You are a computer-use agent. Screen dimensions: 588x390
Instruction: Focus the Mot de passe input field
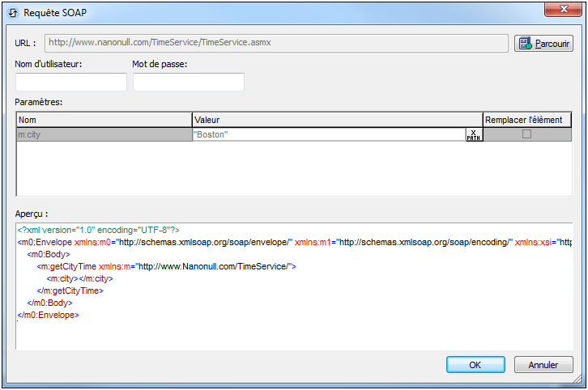point(189,82)
